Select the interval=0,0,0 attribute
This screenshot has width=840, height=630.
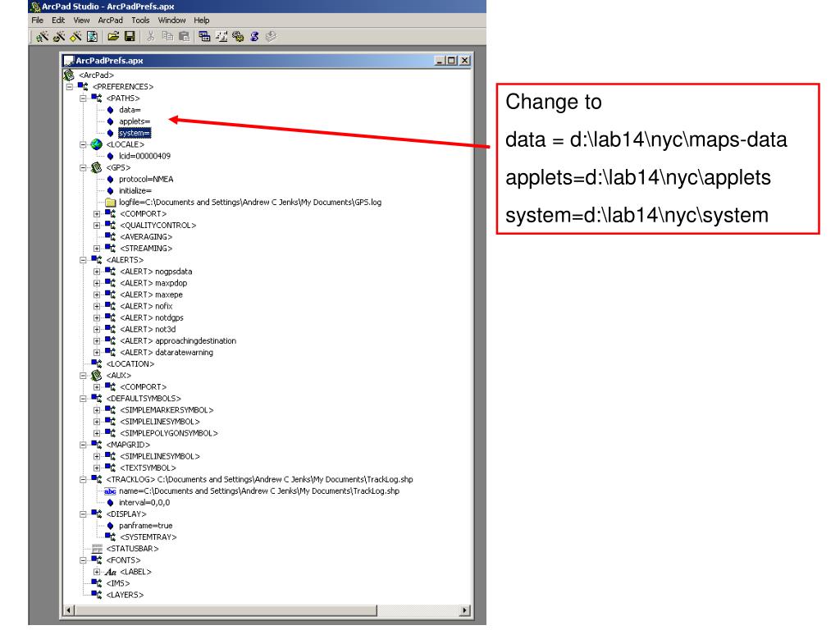pos(144,503)
